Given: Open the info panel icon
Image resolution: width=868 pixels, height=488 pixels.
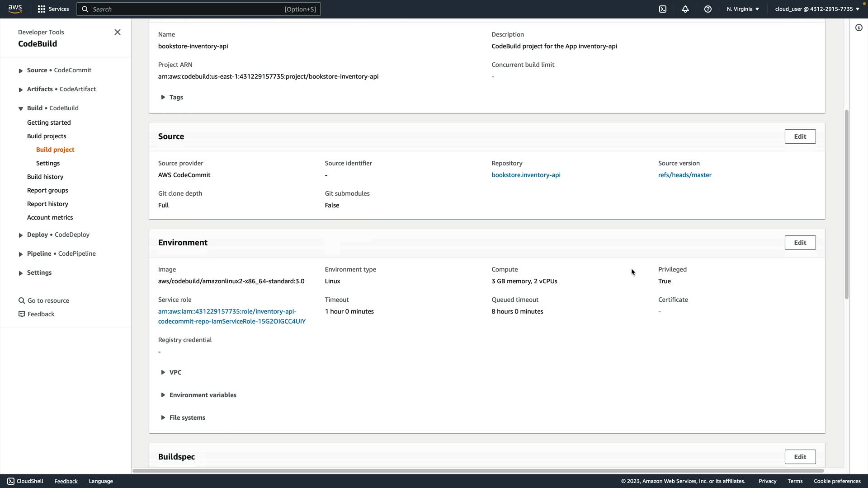Looking at the screenshot, I should click(859, 28).
